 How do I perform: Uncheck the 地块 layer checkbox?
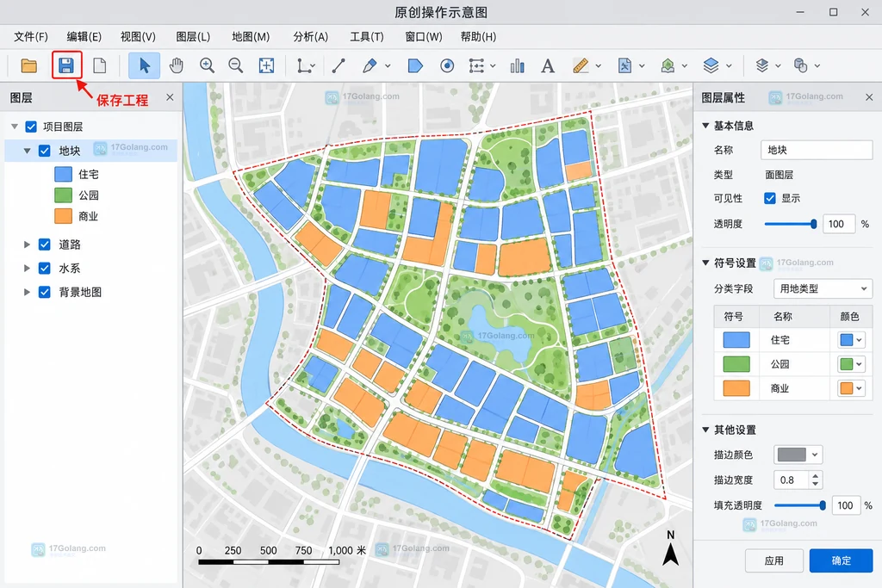45,151
